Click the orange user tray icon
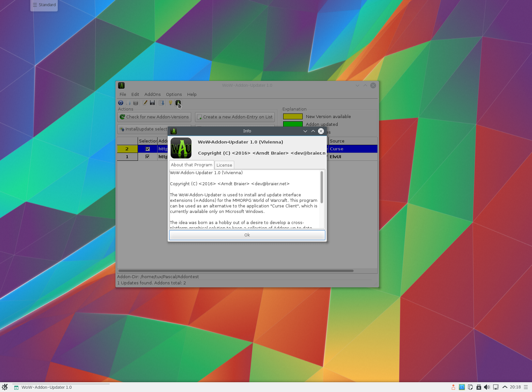The width and height of the screenshot is (532, 392). click(453, 387)
